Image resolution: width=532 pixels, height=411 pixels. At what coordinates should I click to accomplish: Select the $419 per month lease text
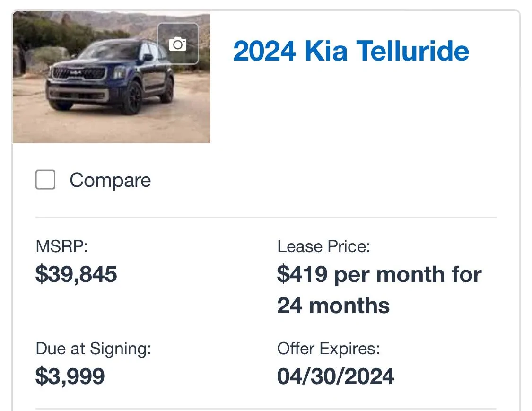379,274
